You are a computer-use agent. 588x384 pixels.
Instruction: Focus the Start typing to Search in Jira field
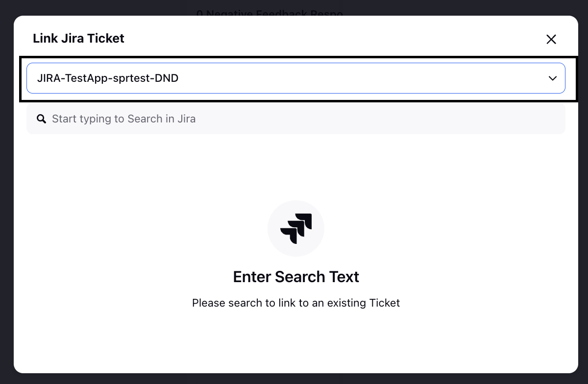296,119
